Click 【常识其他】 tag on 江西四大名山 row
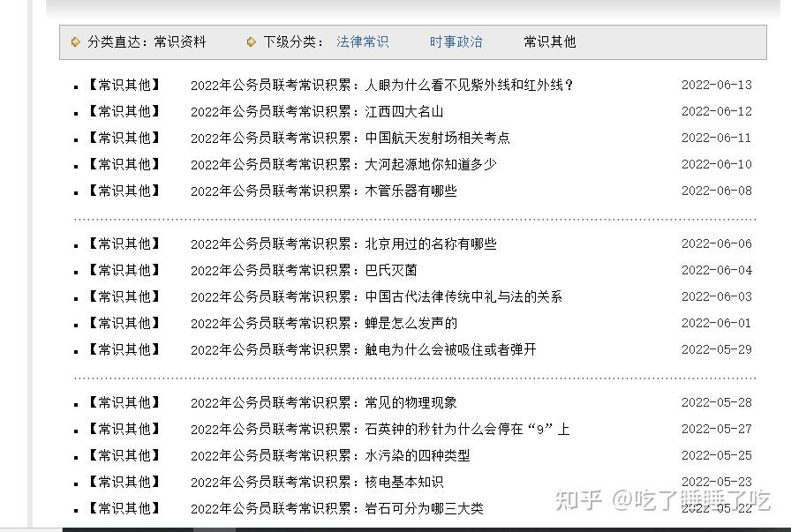The width and height of the screenshot is (791, 532). click(124, 111)
